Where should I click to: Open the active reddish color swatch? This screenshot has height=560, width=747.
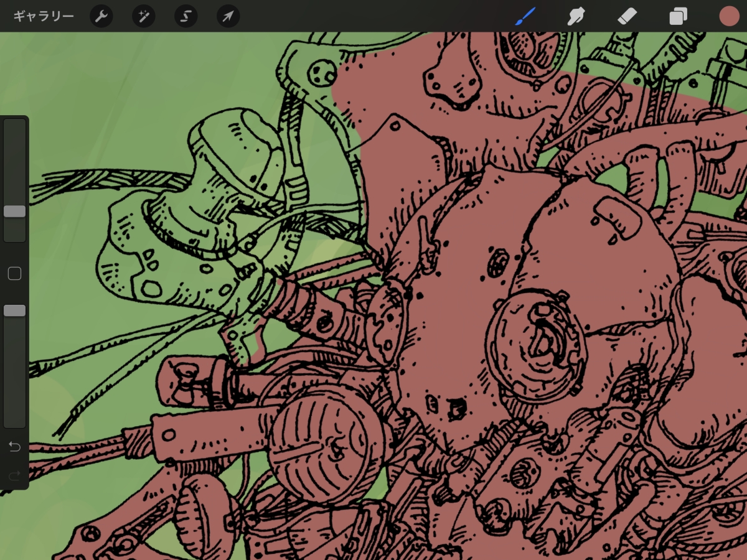[729, 16]
